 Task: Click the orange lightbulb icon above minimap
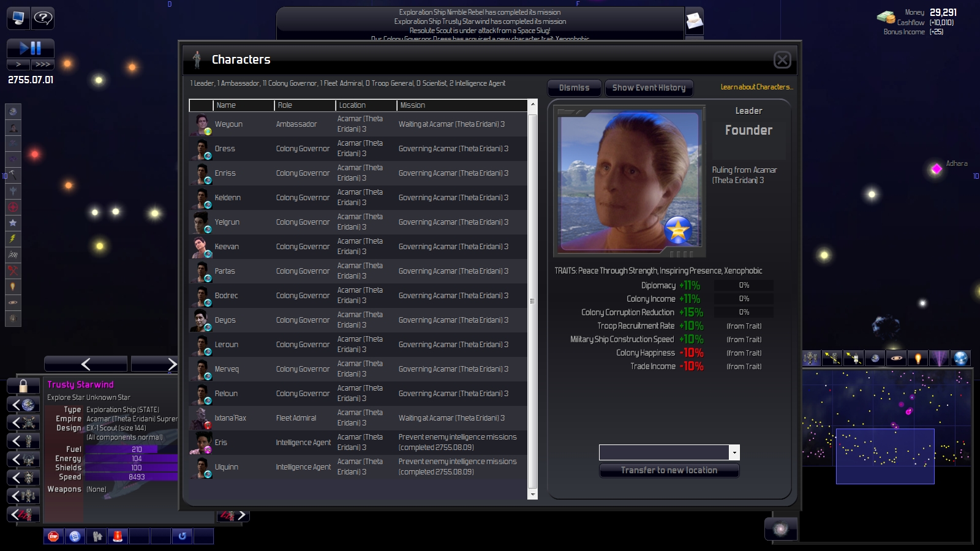pos(918,358)
